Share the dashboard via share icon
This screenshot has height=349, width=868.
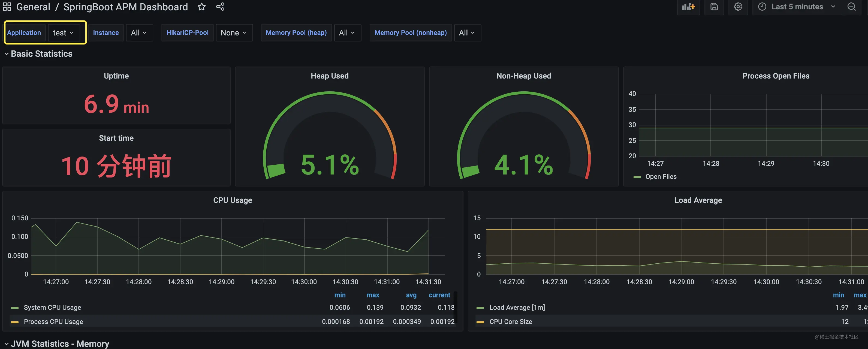point(220,7)
